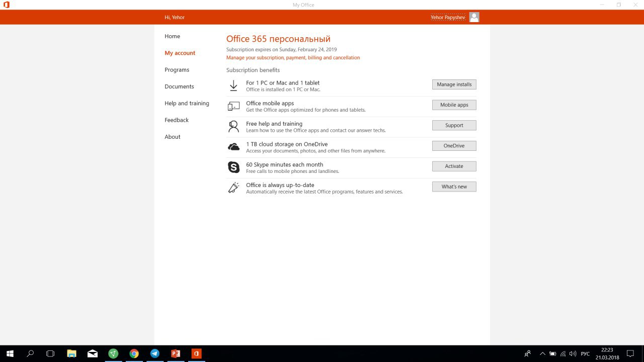Image resolution: width=644 pixels, height=362 pixels.
Task: Click the Yehor Papyshev account name
Action: click(x=448, y=18)
